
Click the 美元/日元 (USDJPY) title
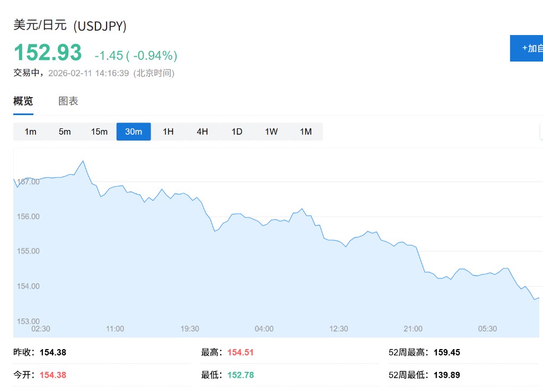pyautogui.click(x=70, y=25)
